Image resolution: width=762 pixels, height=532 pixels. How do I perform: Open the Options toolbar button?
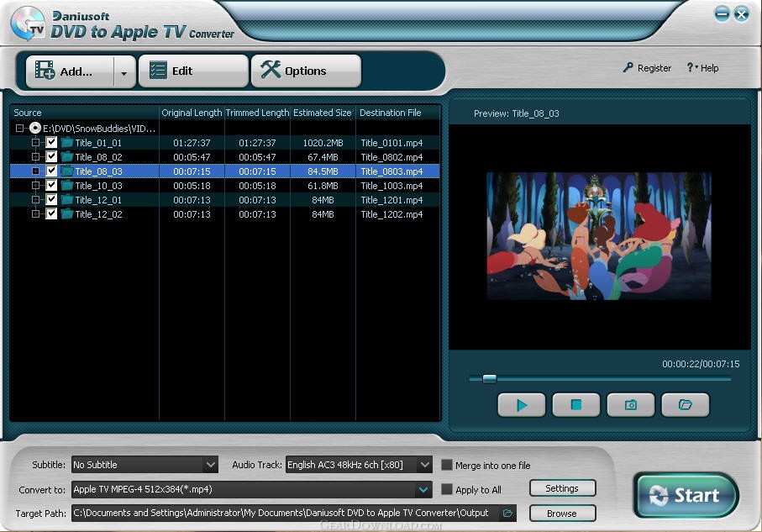[x=306, y=71]
